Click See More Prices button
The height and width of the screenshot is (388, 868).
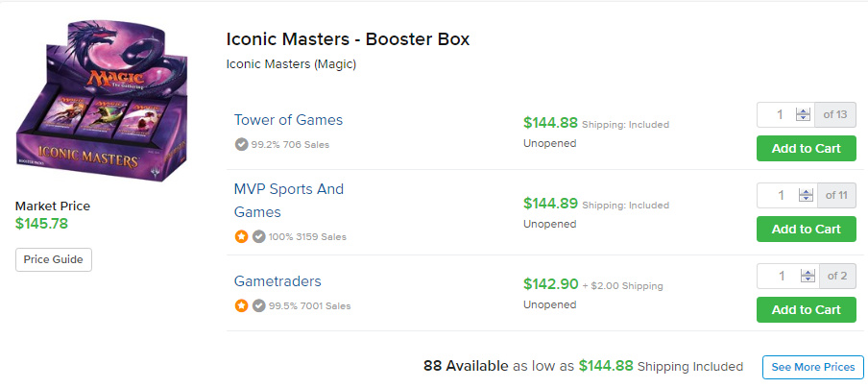(812, 367)
